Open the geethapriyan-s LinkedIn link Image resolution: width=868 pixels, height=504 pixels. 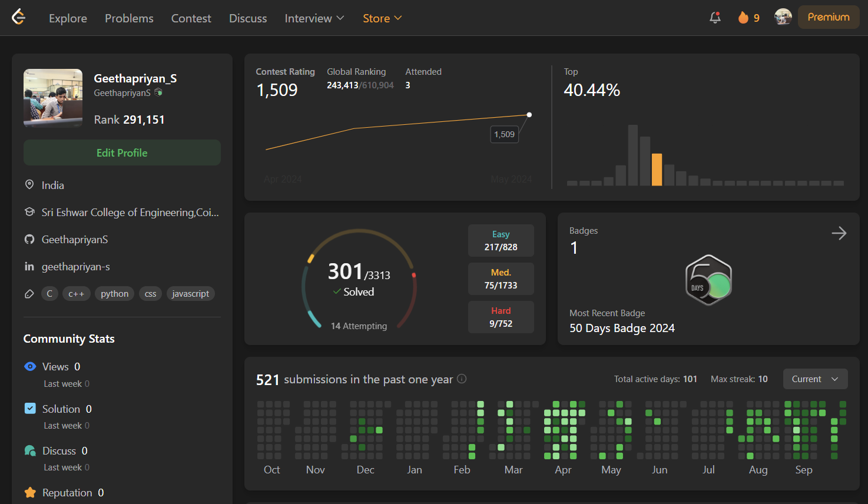[75, 266]
